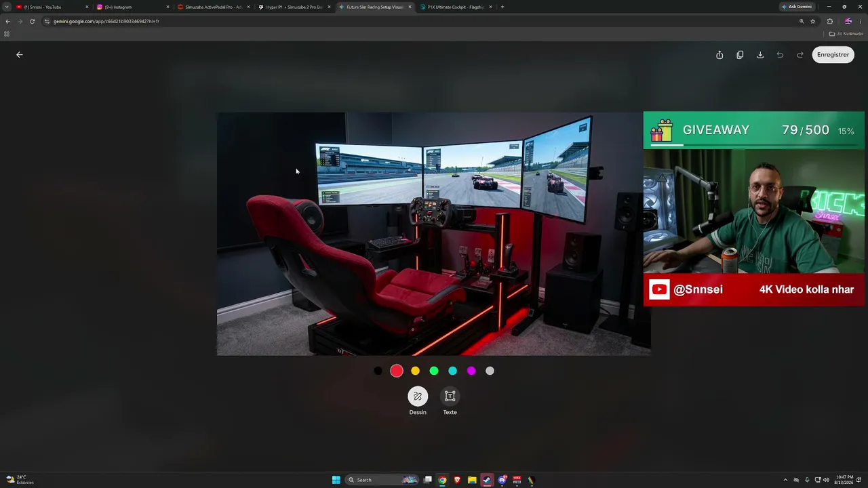Switch to the Instagram tab
Screen dimensions: 868x488
[x=132, y=7]
